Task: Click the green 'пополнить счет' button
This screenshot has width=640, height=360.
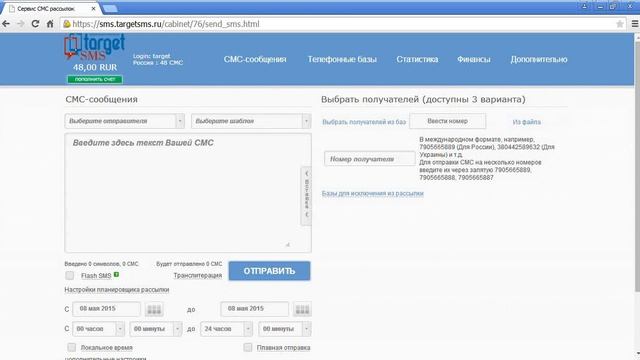Action: (x=95, y=79)
